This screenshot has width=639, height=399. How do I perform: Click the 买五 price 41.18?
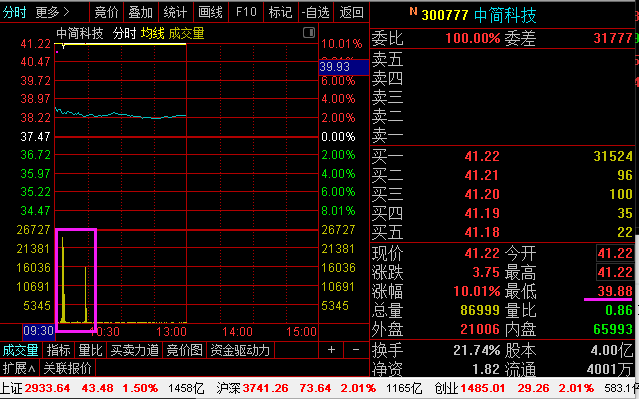[482, 232]
